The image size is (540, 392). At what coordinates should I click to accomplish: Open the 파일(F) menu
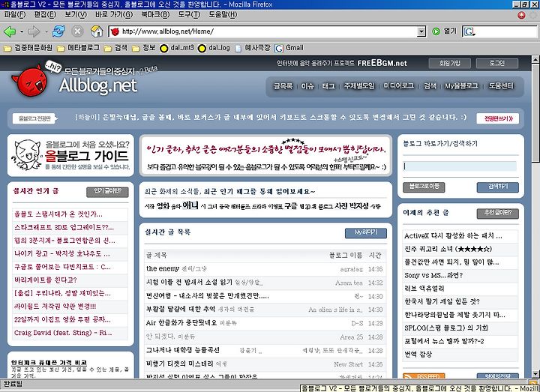[15, 15]
